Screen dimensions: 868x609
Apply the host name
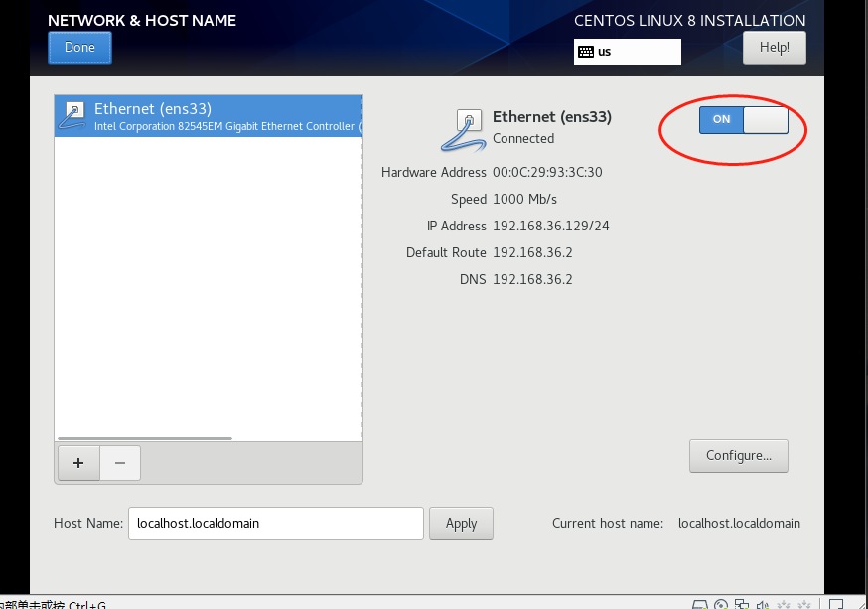point(461,524)
